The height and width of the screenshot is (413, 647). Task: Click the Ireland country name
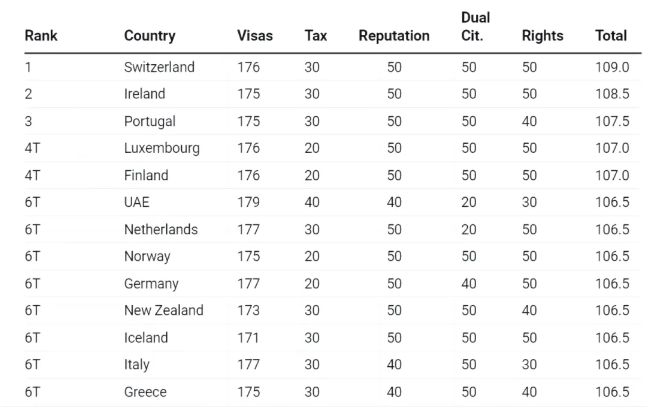145,94
